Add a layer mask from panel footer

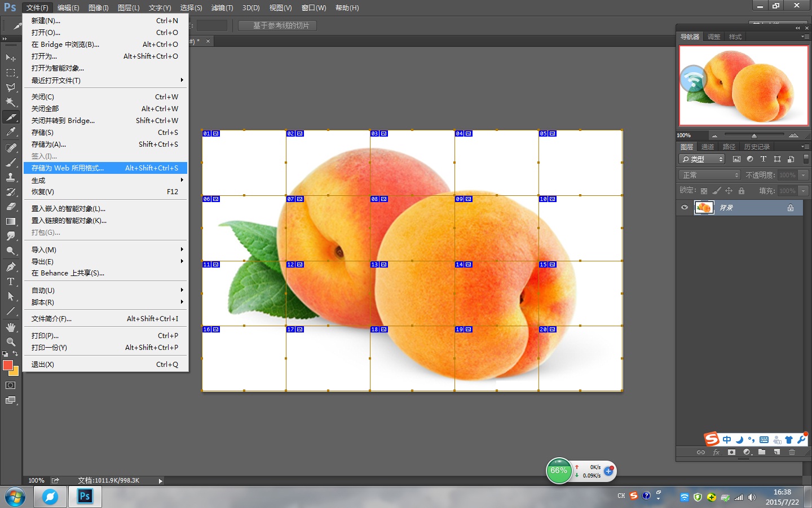[x=731, y=452]
